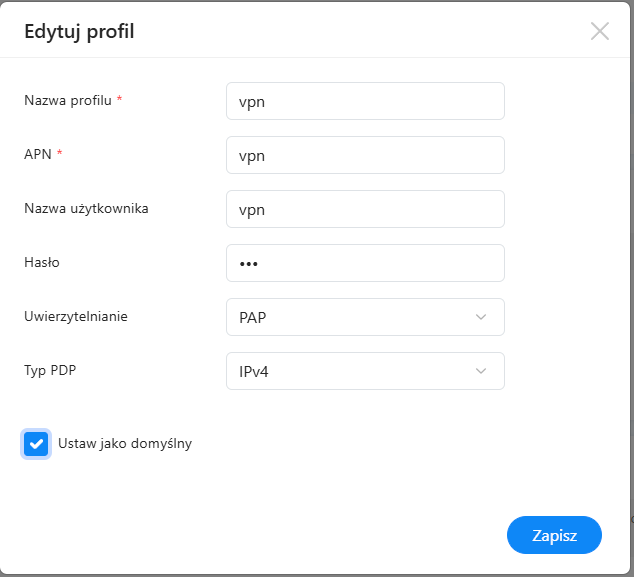634x577 pixels.
Task: Click the Edytuj profil dialog title
Action: point(79,32)
